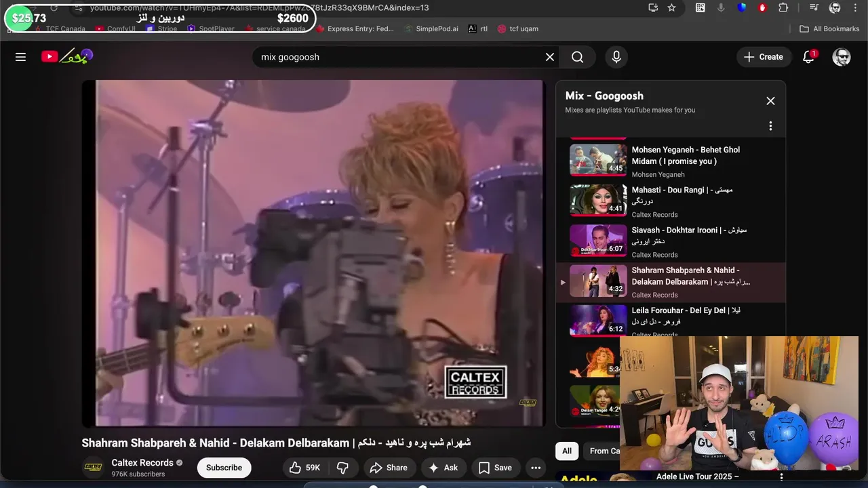The width and height of the screenshot is (868, 488).
Task: Expand the All Bookmarks folder
Action: click(x=829, y=29)
